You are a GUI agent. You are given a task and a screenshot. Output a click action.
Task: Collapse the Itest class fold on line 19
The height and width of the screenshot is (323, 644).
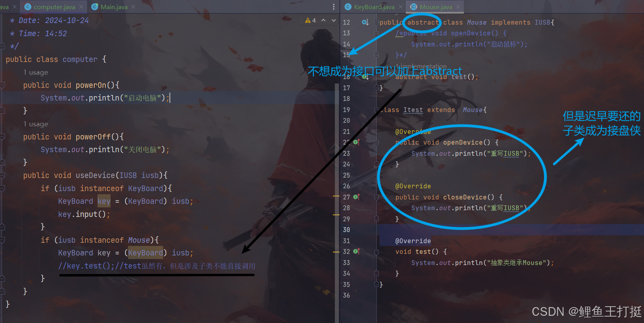pos(376,110)
